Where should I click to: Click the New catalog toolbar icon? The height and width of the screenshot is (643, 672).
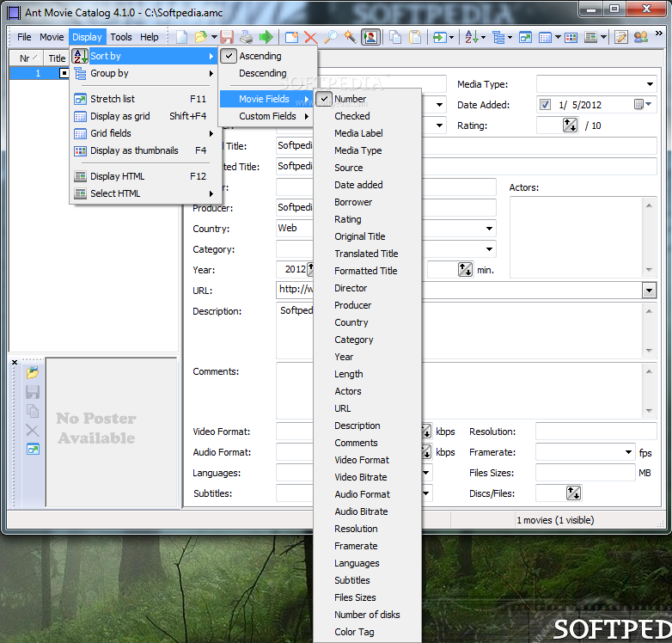181,37
